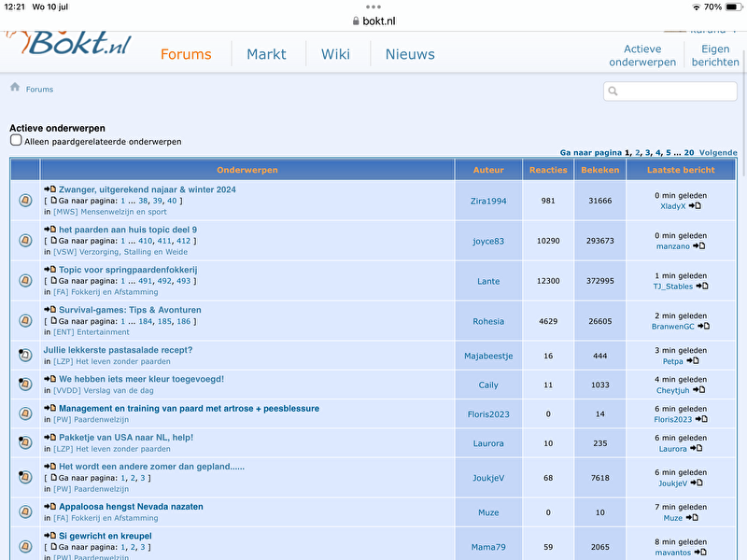Open the Markt tab
The width and height of the screenshot is (747, 560).
point(266,54)
